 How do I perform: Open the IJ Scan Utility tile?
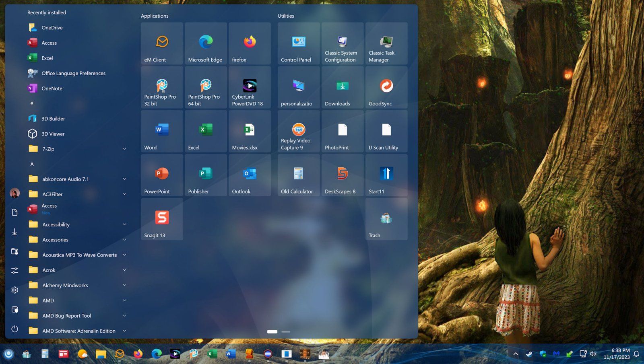[386, 131]
